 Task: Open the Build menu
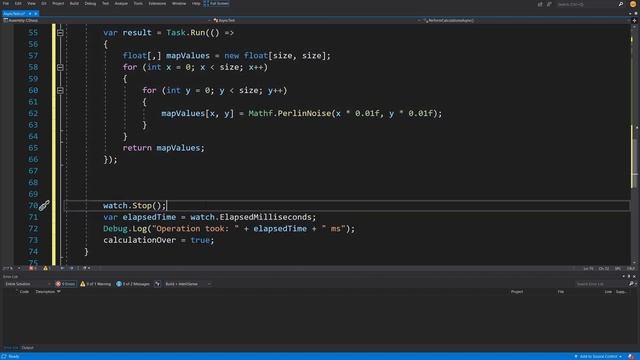(x=74, y=4)
